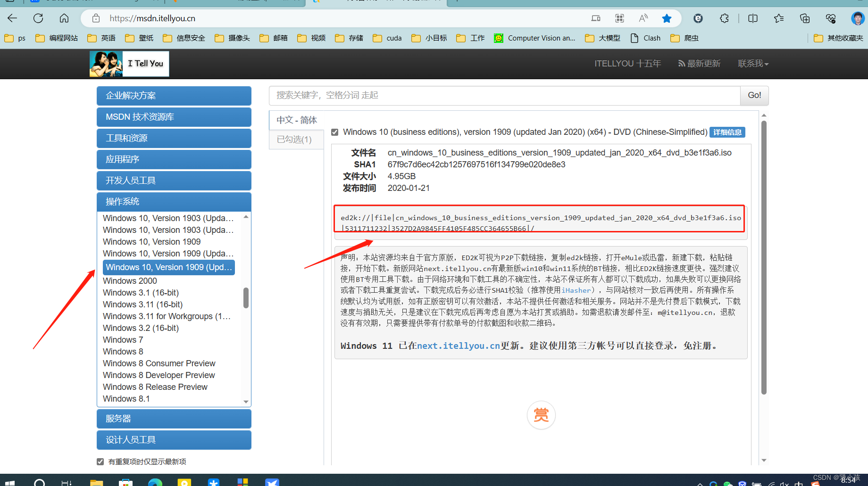The height and width of the screenshot is (486, 868).
Task: Open the ps bookmark folder
Action: coord(15,38)
